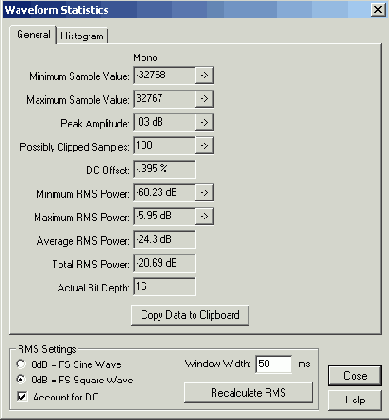Click the Maximum RMS Power value -5.95 dB
The height and width of the screenshot is (420, 389).
(x=164, y=216)
